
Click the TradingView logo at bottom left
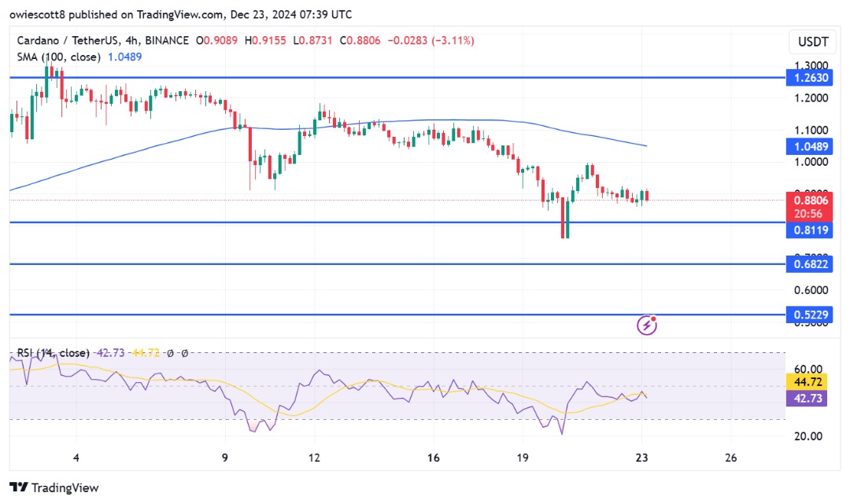point(54,487)
